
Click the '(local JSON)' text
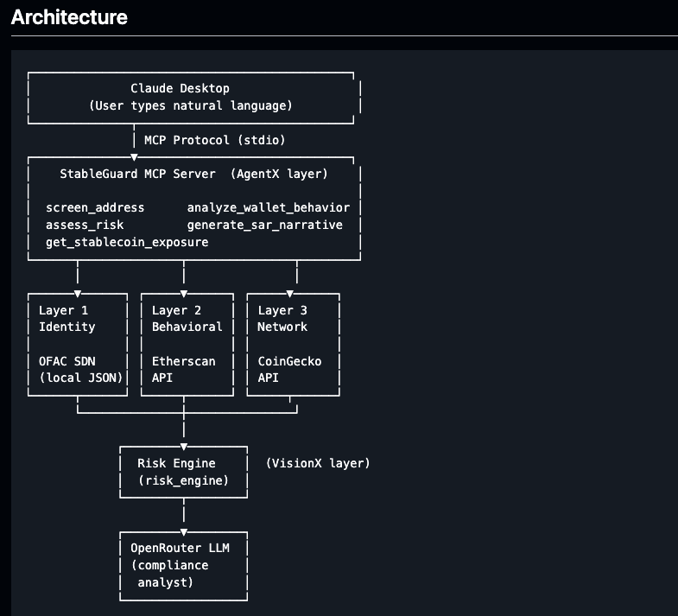[x=81, y=378]
